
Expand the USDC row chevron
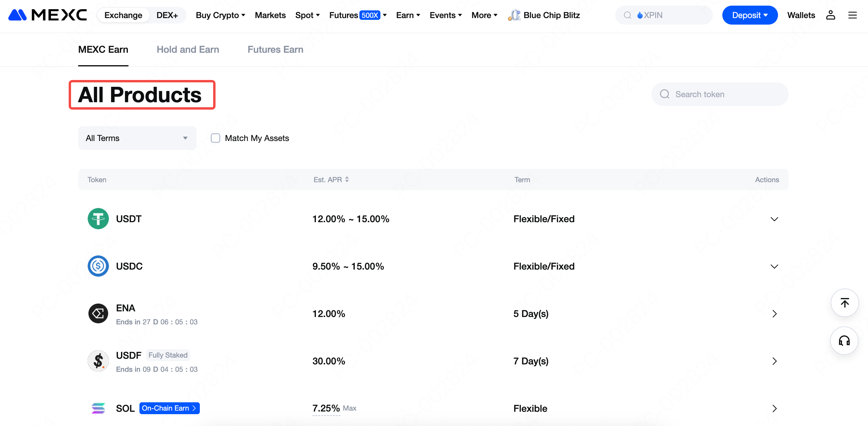click(774, 266)
